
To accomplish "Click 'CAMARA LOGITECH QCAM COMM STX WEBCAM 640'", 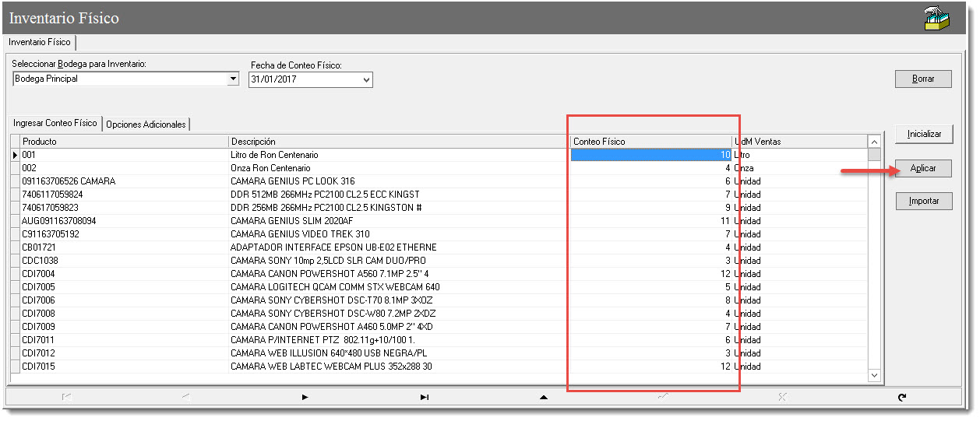I will 335,287.
